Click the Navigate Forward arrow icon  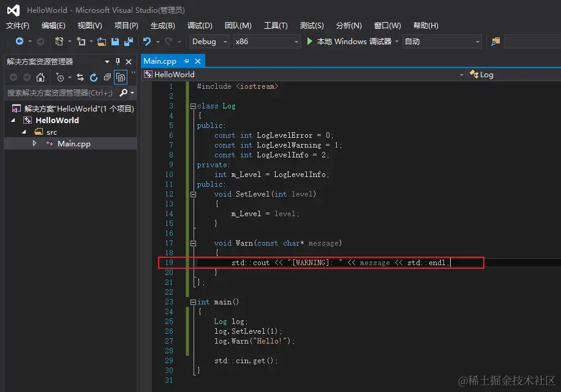point(40,42)
